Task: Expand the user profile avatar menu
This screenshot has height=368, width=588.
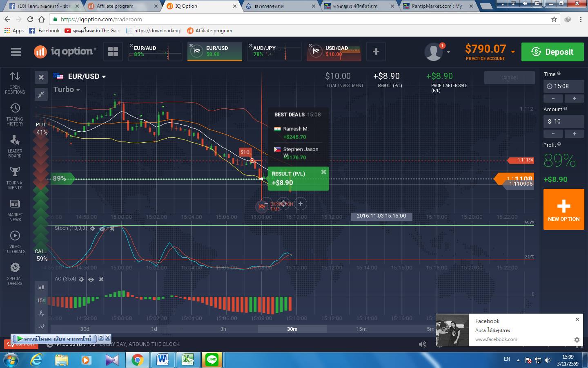Action: click(437, 52)
